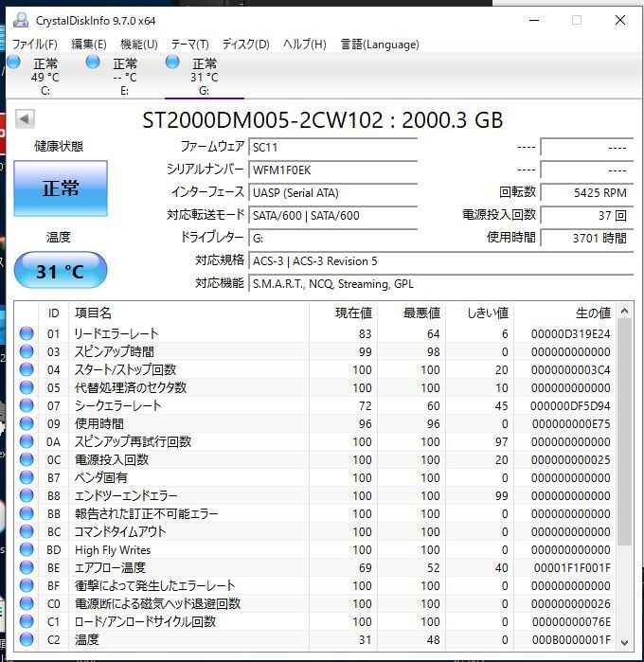644x662 pixels.
Task: Click the firmware field SC11
Action: 332,148
